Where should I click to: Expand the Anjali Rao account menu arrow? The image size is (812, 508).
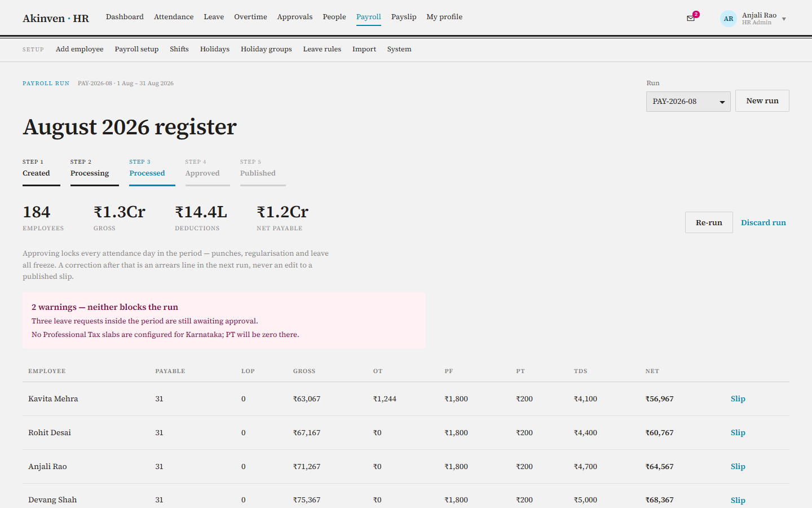click(x=784, y=19)
